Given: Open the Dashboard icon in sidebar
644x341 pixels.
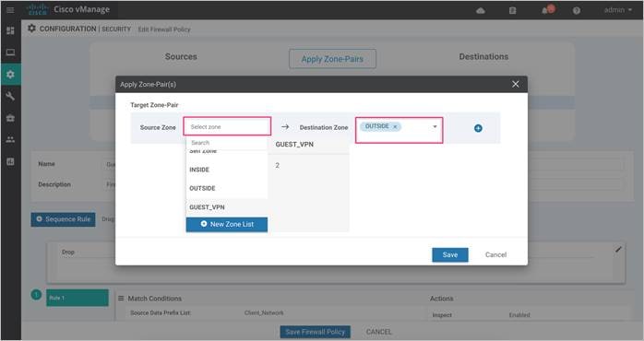Looking at the screenshot, I should (10, 30).
